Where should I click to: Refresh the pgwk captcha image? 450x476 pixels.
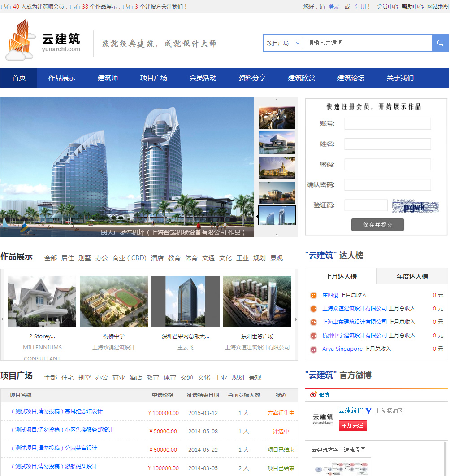click(x=415, y=206)
